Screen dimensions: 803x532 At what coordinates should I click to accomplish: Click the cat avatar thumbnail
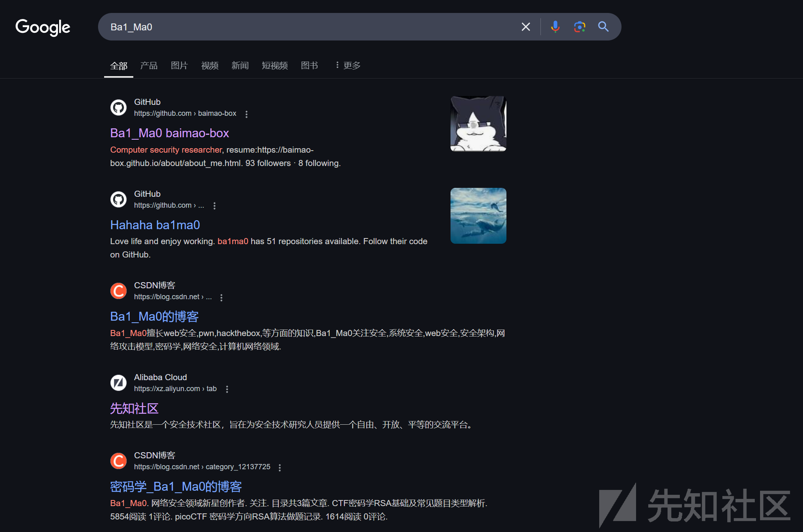pos(478,124)
